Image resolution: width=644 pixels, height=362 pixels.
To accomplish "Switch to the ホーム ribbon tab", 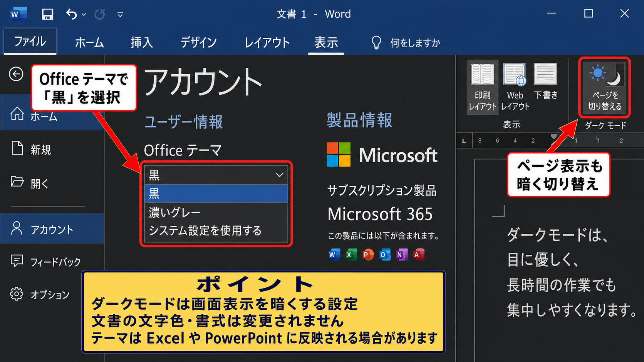I will [x=89, y=42].
